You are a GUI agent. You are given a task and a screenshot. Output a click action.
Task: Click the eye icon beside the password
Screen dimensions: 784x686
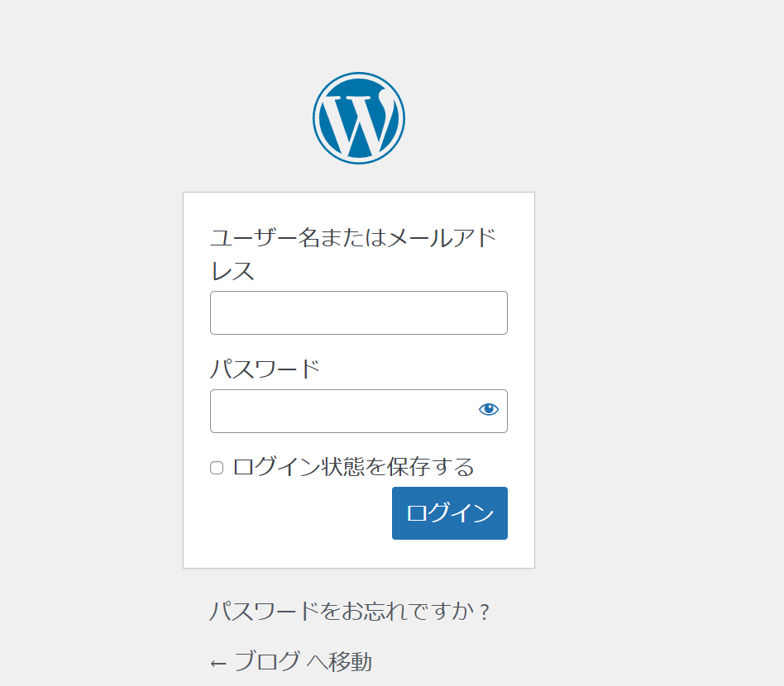pyautogui.click(x=489, y=410)
